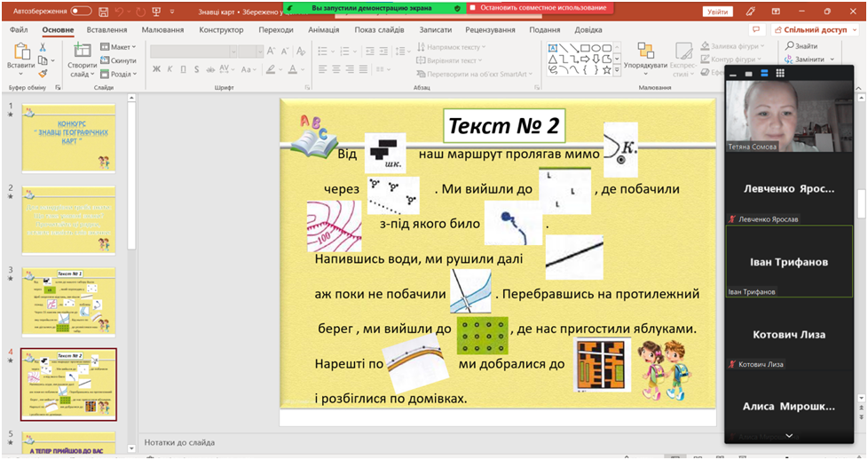Select Іван Трифанов participant tile
The width and height of the screenshot is (868, 460).
click(789, 261)
